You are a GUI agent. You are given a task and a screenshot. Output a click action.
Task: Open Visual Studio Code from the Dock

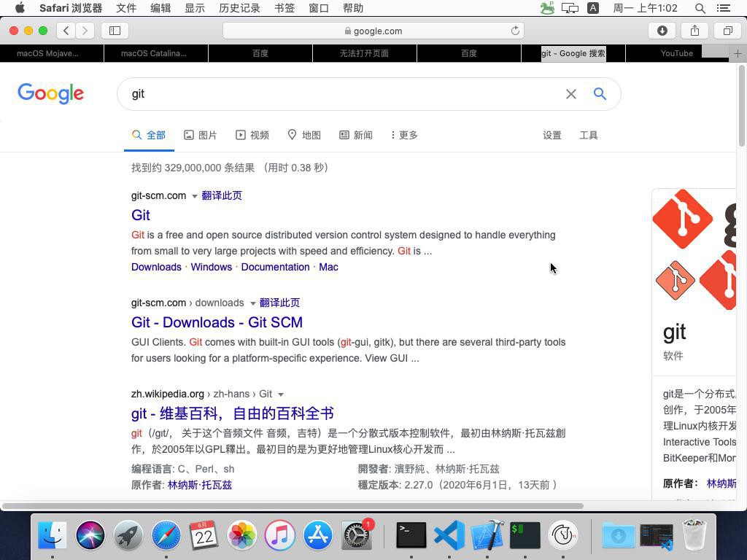pyautogui.click(x=449, y=534)
